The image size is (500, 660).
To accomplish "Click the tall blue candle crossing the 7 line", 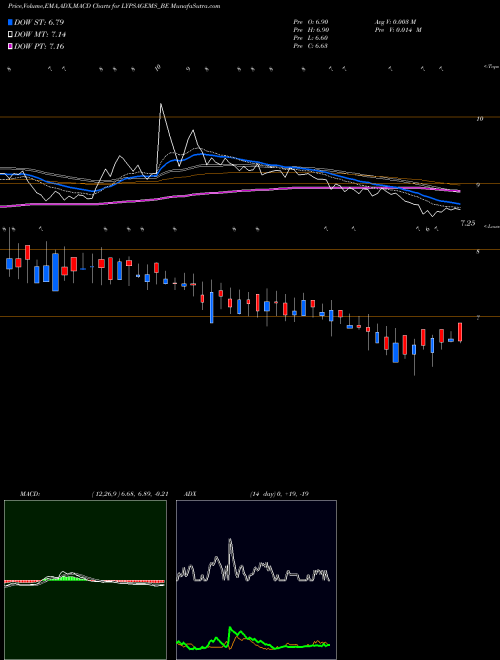I will (212, 306).
